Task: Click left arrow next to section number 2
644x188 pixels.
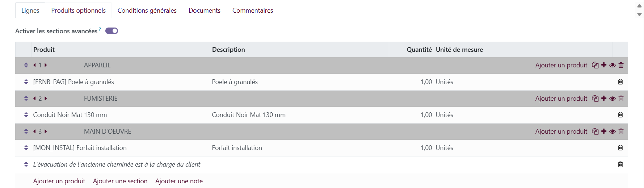Action: coord(34,99)
